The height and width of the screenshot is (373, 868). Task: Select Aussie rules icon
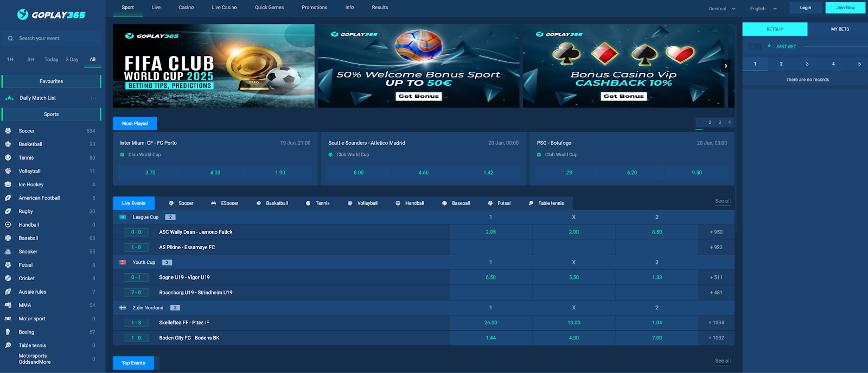click(8, 292)
